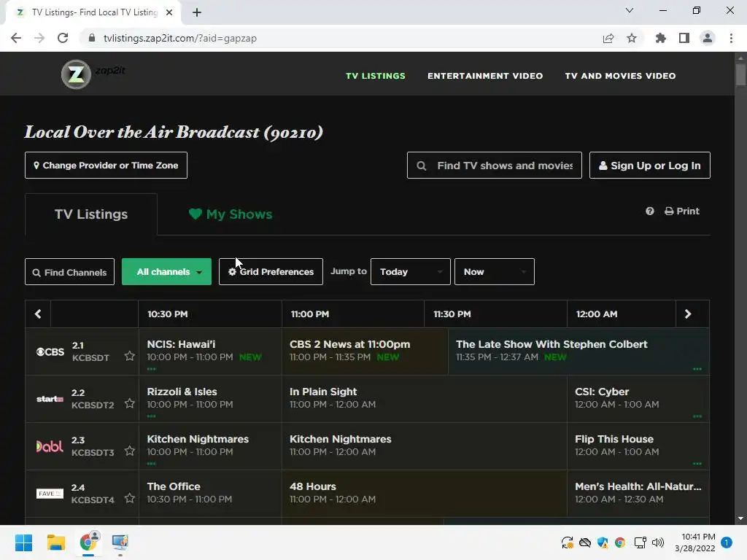Open NCIS: Hawai'i program details
The image size is (747, 560).
coord(210,351)
